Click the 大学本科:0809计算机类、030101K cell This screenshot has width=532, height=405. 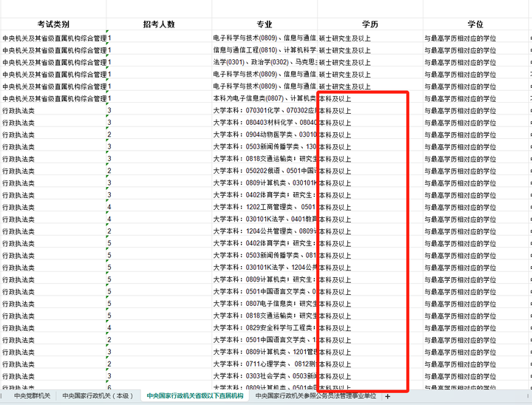(x=265, y=183)
